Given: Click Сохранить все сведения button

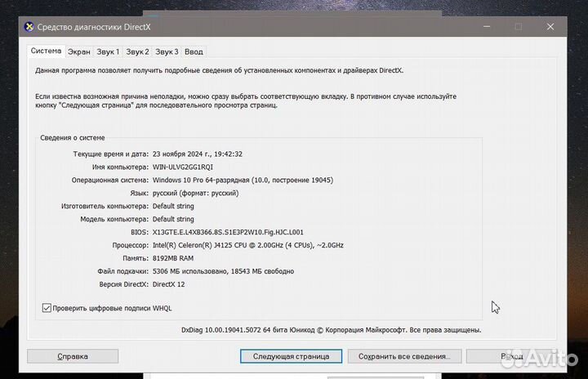Looking at the screenshot, I should coord(404,356).
